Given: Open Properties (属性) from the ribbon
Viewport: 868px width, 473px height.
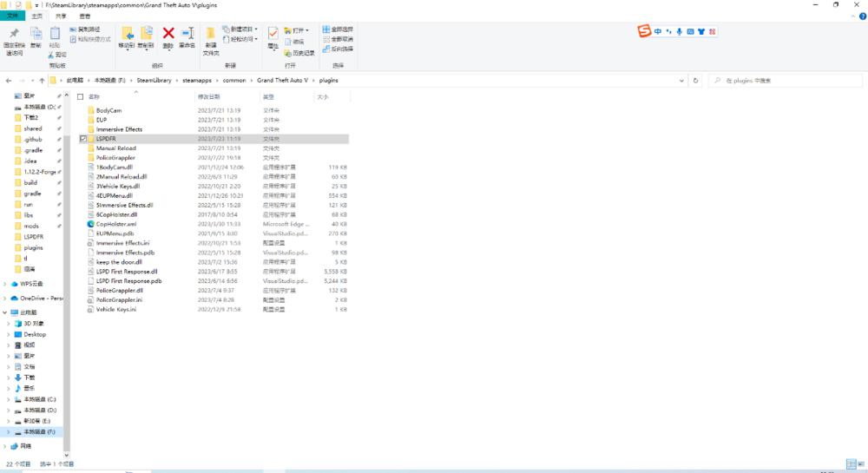Looking at the screenshot, I should click(x=273, y=36).
